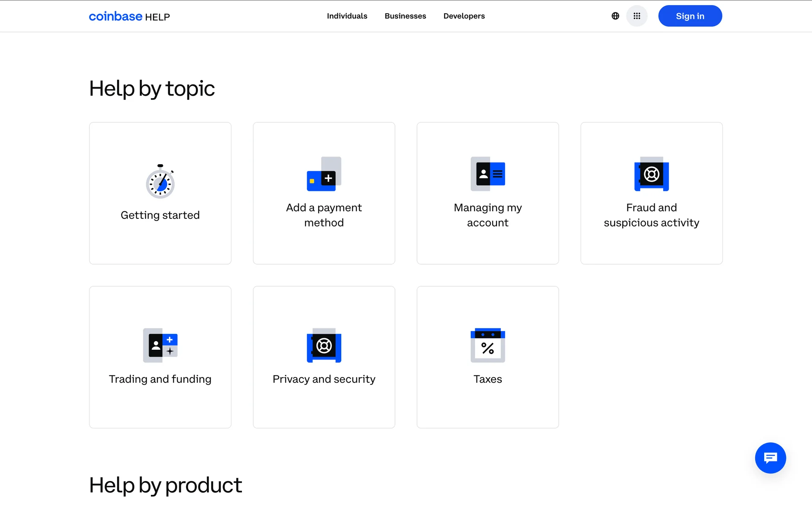812x508 pixels.
Task: Open Fraud and suspicious activity text
Action: coord(651,215)
